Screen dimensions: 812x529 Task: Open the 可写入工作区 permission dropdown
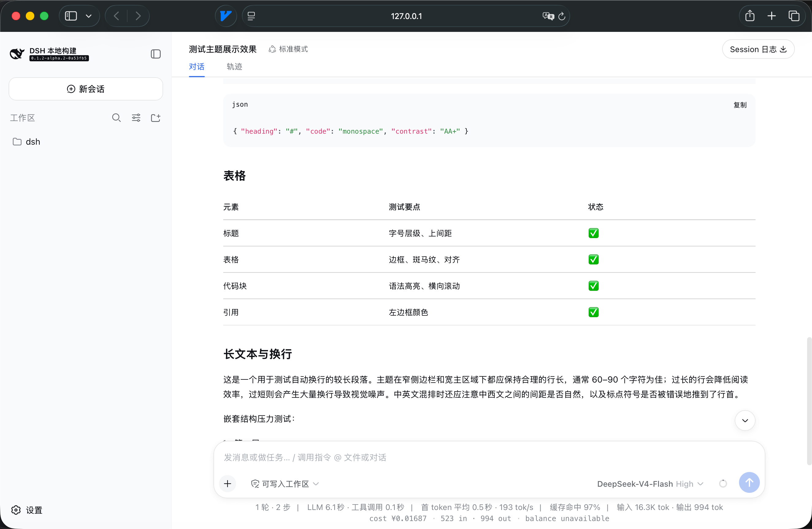pyautogui.click(x=285, y=484)
